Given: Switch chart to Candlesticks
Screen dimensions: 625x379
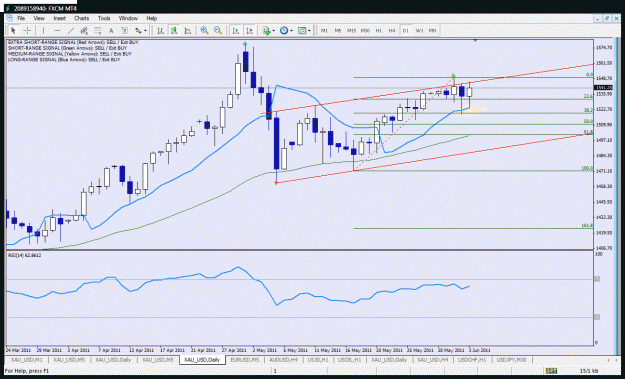Looking at the screenshot, I should [174, 31].
